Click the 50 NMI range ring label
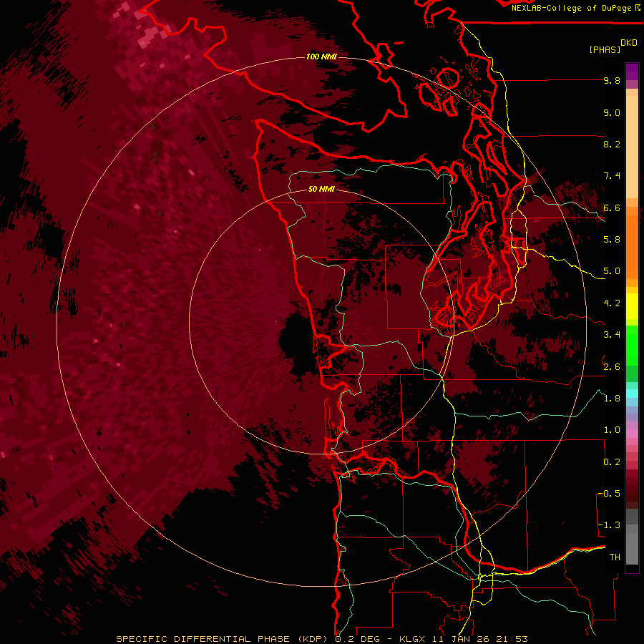The width and height of the screenshot is (644, 644). pos(321,189)
